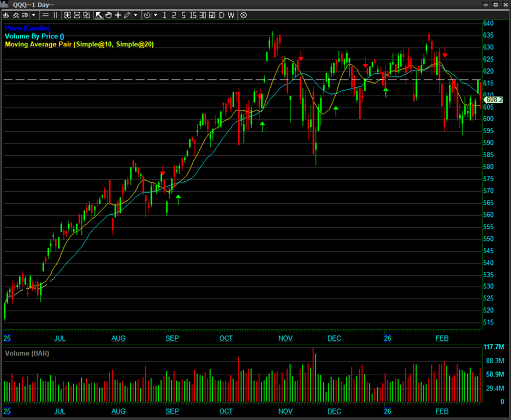This screenshot has height=420, width=511.
Task: Click the circled X icon in the toolbar
Action: 243,15
